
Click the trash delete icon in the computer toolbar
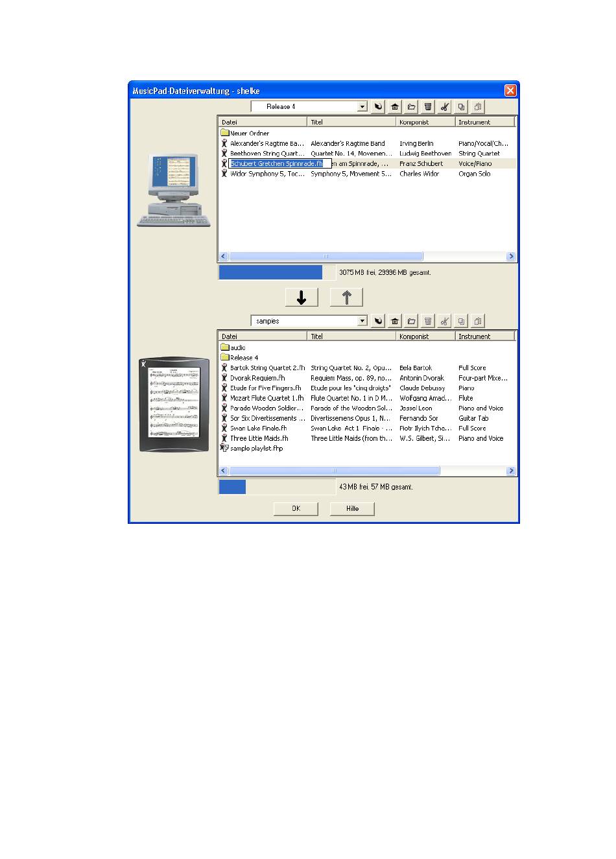428,107
